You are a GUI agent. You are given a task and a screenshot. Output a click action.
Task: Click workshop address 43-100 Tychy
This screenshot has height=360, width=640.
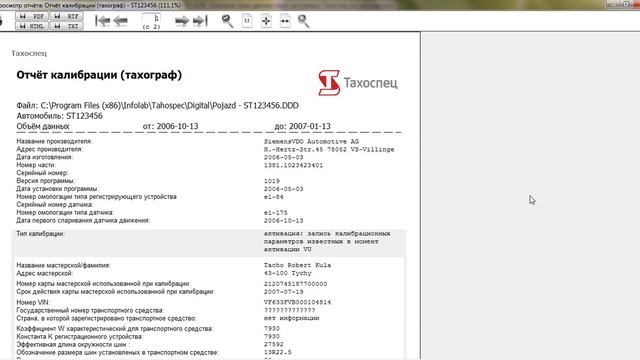(288, 273)
